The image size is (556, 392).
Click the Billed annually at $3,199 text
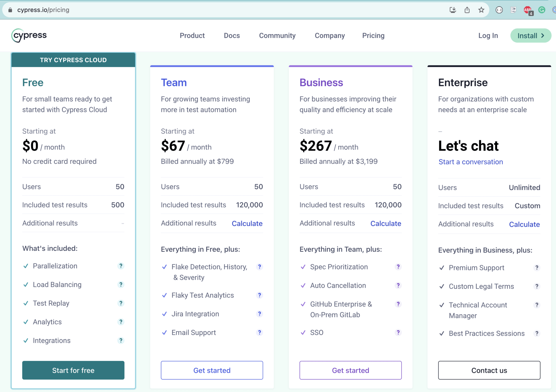[x=338, y=161]
